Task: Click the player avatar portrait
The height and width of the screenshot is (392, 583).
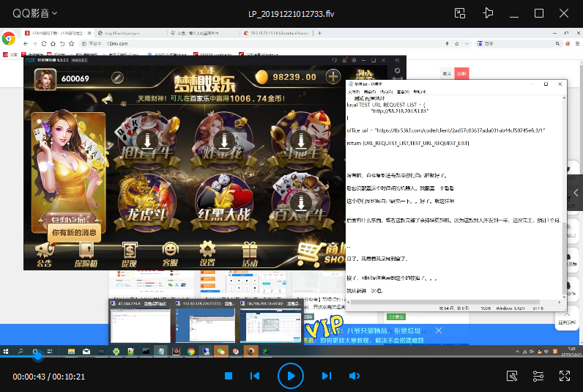Action: coord(45,79)
